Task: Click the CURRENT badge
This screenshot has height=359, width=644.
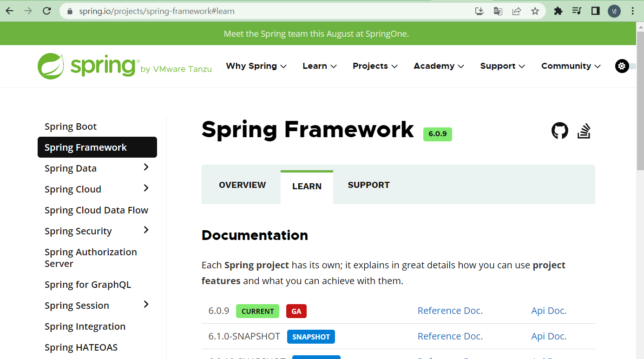Action: [257, 311]
